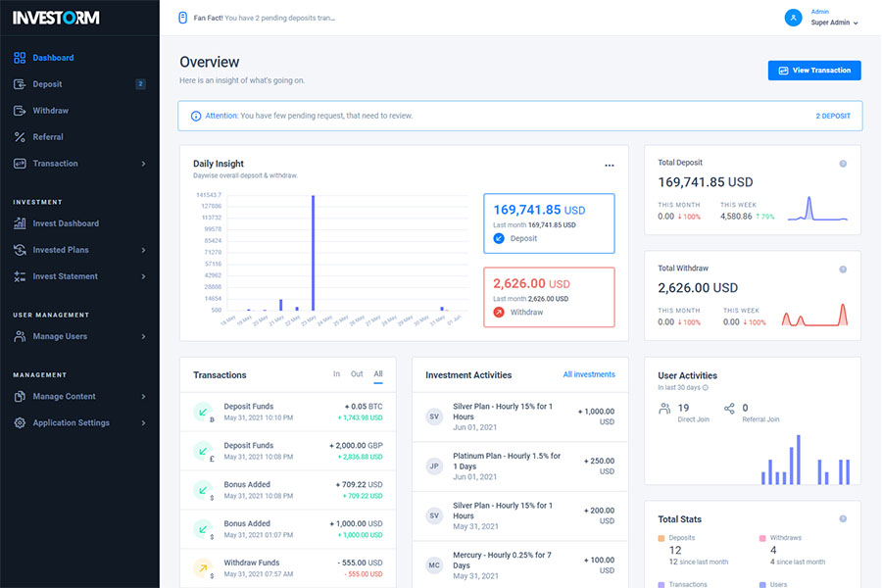
Task: Switch Transactions filter to In
Action: [x=336, y=374]
